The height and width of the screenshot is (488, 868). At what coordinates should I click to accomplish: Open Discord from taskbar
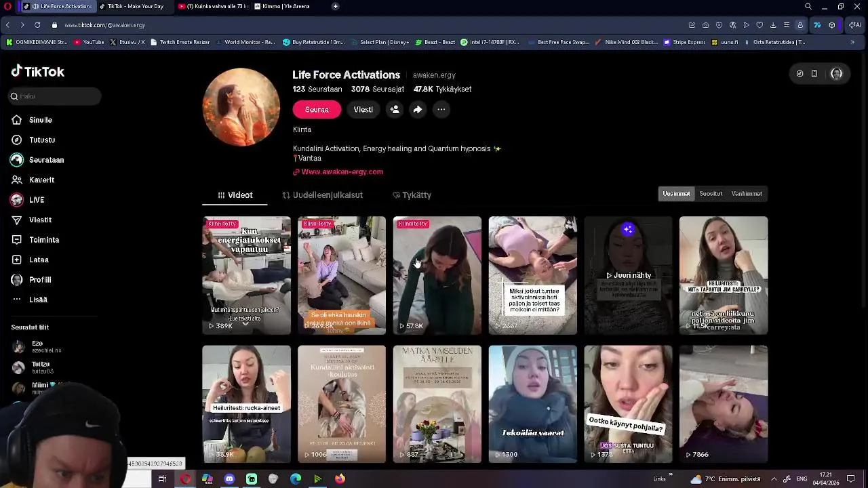coord(229,479)
